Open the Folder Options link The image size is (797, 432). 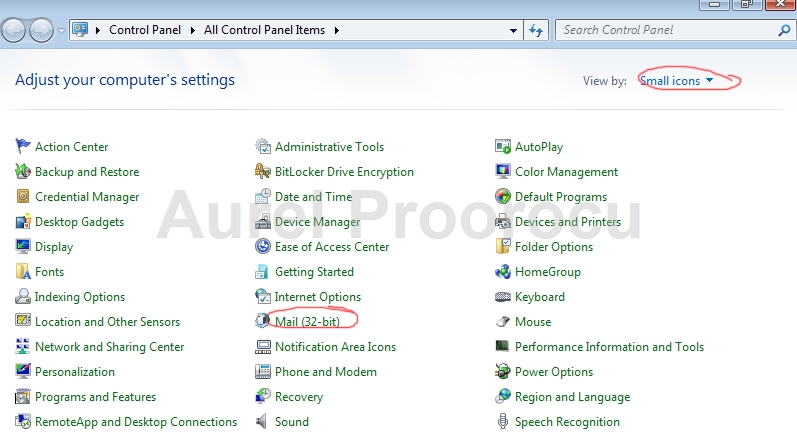pos(554,247)
